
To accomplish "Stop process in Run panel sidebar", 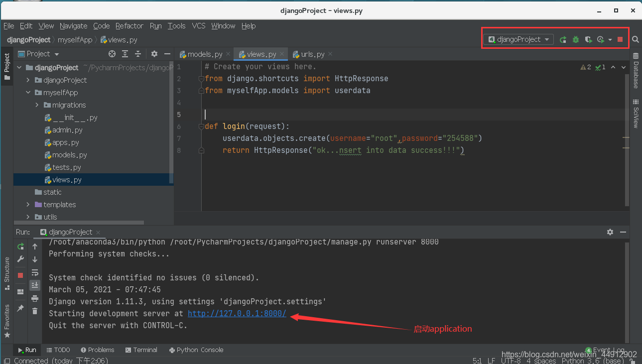I will coord(20,275).
